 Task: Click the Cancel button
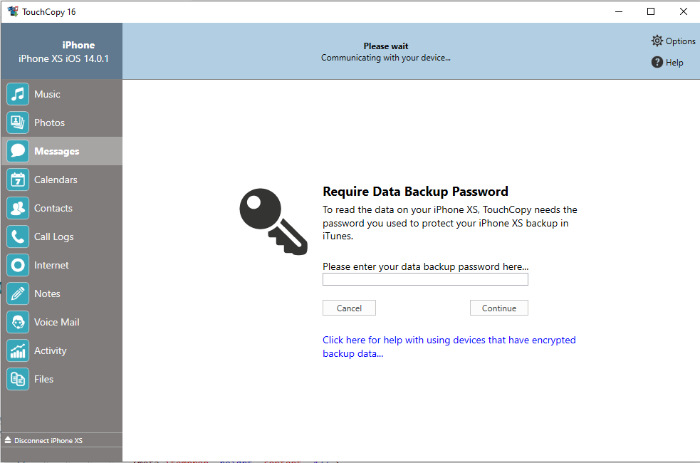349,308
